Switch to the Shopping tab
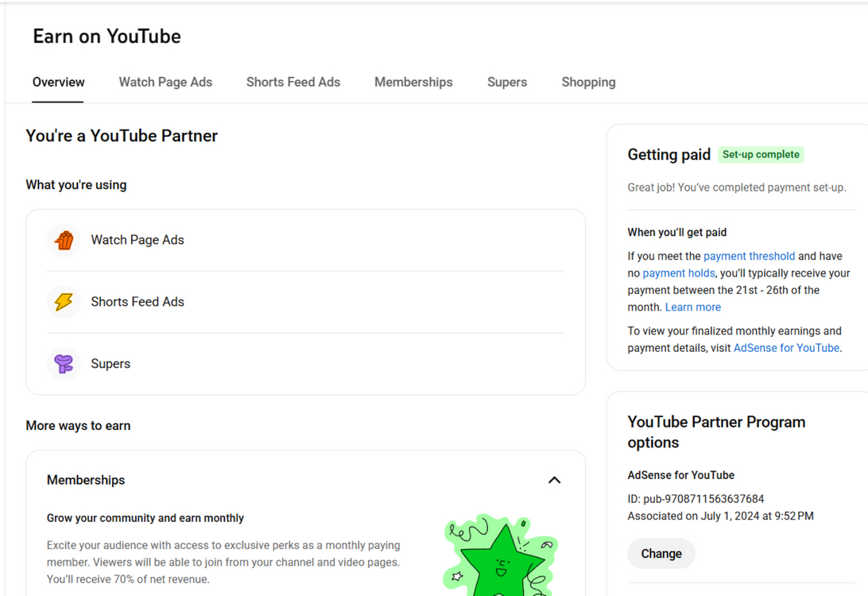Screen dimensions: 868x596 [x=588, y=82]
